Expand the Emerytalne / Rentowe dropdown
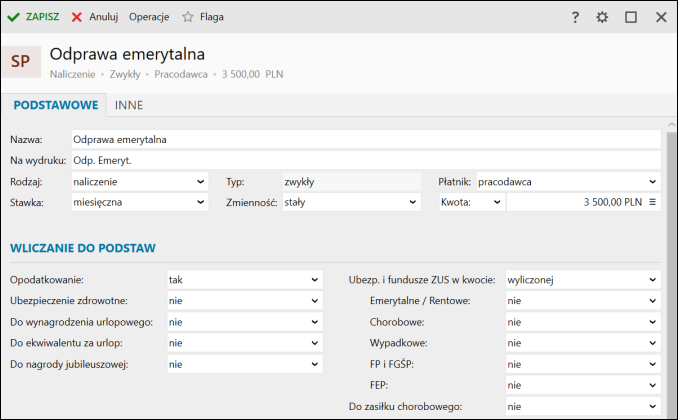Image resolution: width=678 pixels, height=420 pixels. point(583,301)
